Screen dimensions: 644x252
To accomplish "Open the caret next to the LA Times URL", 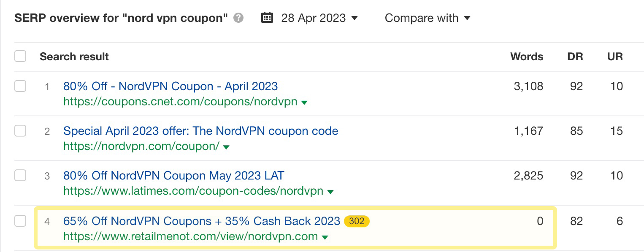I will [331, 191].
